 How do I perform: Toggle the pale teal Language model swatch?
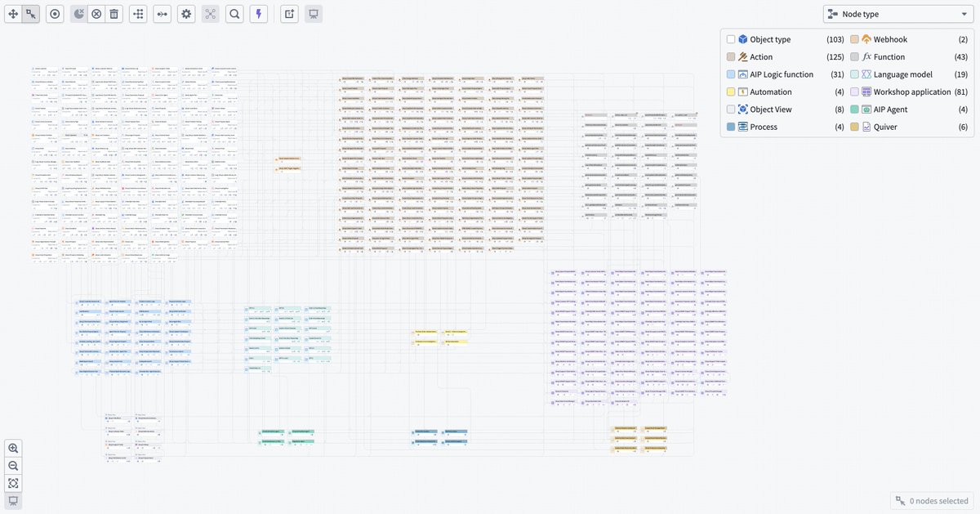point(854,74)
